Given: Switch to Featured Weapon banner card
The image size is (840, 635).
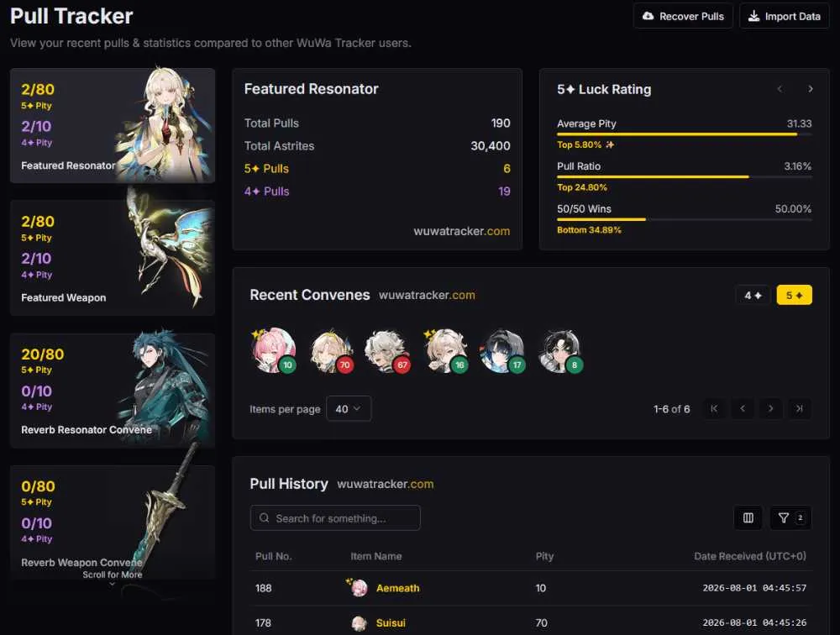Looking at the screenshot, I should click(113, 258).
